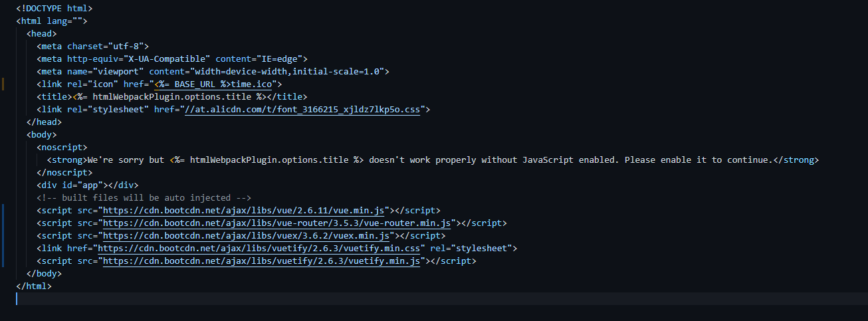Place cursor on the empty last editor line
The image size is (868, 321).
(266, 299)
